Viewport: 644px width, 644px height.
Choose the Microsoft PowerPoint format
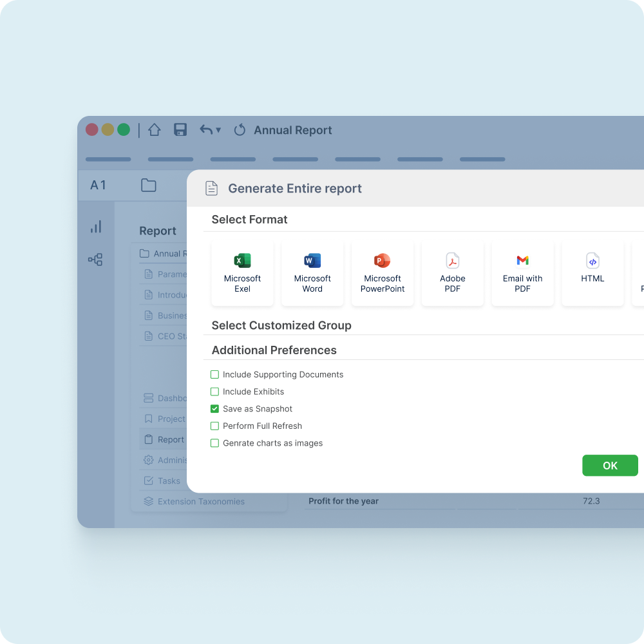383,273
